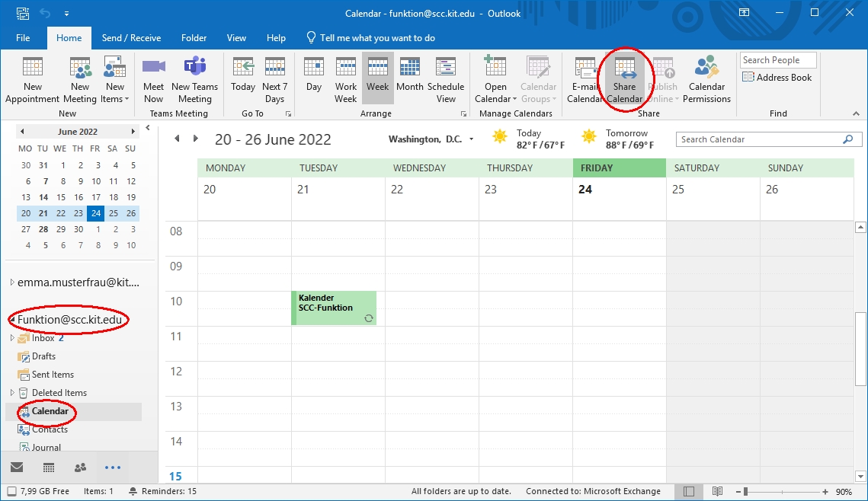Image resolution: width=868 pixels, height=501 pixels.
Task: Expand the emma.musterfrau mailbox tree
Action: pos(12,282)
